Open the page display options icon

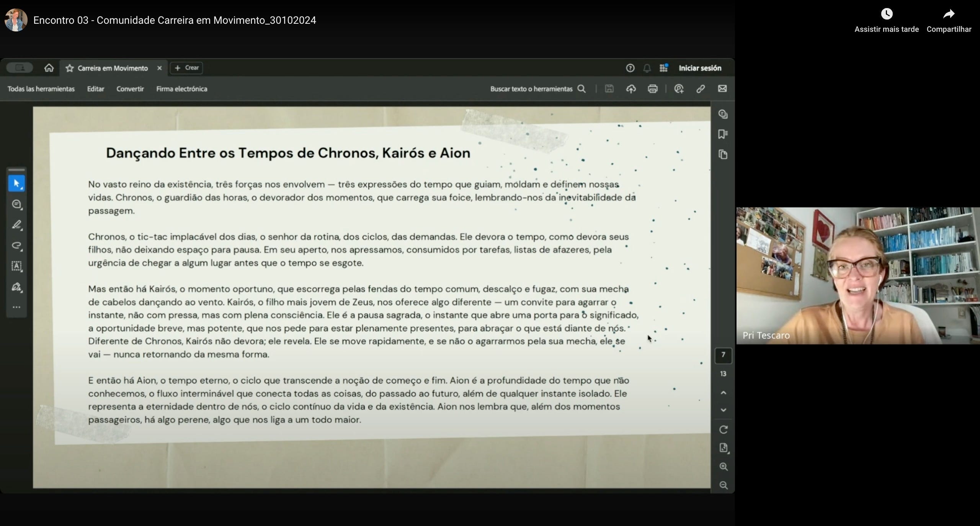(x=724, y=448)
